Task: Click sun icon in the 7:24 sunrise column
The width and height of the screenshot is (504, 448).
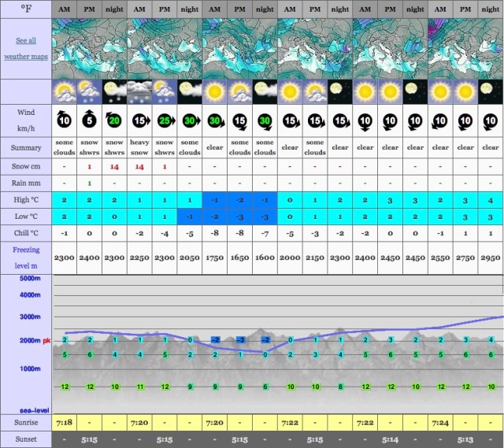Action: point(440,91)
